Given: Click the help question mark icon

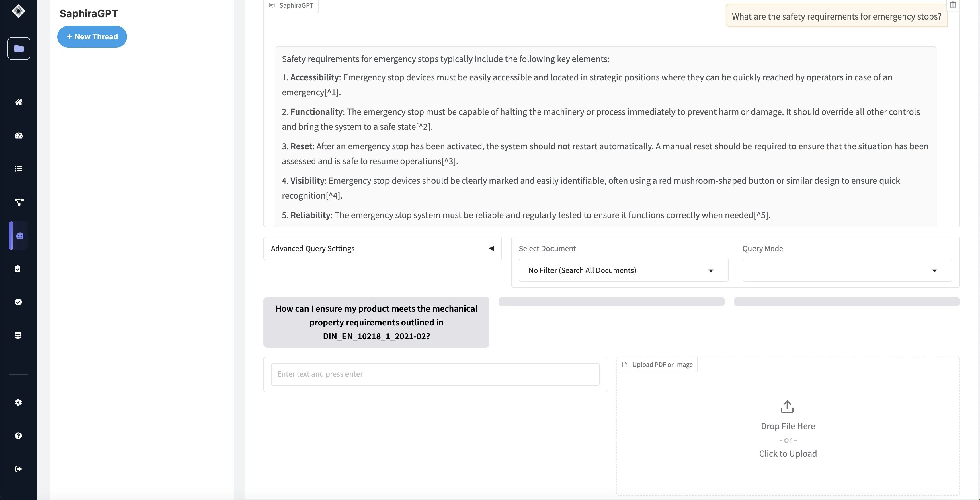Looking at the screenshot, I should point(18,436).
